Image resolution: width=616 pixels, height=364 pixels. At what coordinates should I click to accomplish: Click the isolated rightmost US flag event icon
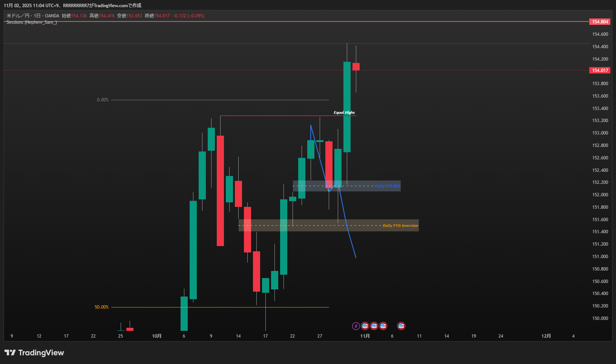(x=401, y=326)
